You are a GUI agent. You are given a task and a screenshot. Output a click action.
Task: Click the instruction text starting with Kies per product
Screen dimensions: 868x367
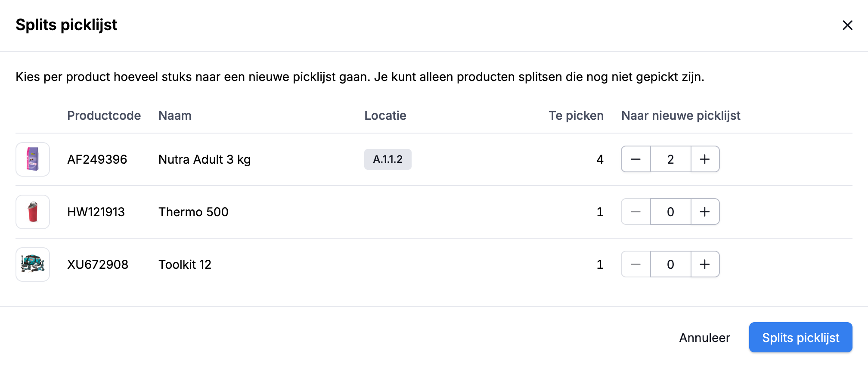360,77
